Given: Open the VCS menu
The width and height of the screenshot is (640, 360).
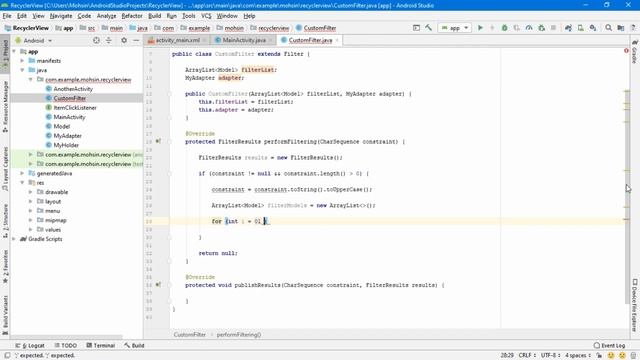Looking at the screenshot, I should [x=206, y=16].
